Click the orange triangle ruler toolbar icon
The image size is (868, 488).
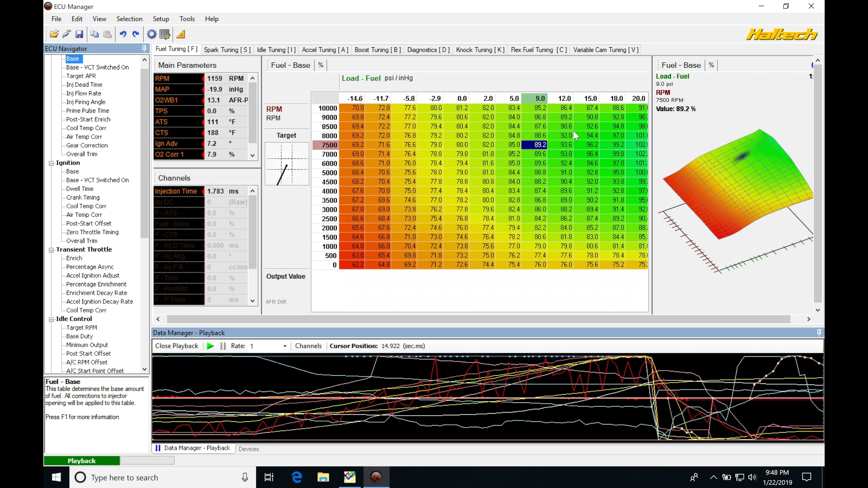(180, 34)
